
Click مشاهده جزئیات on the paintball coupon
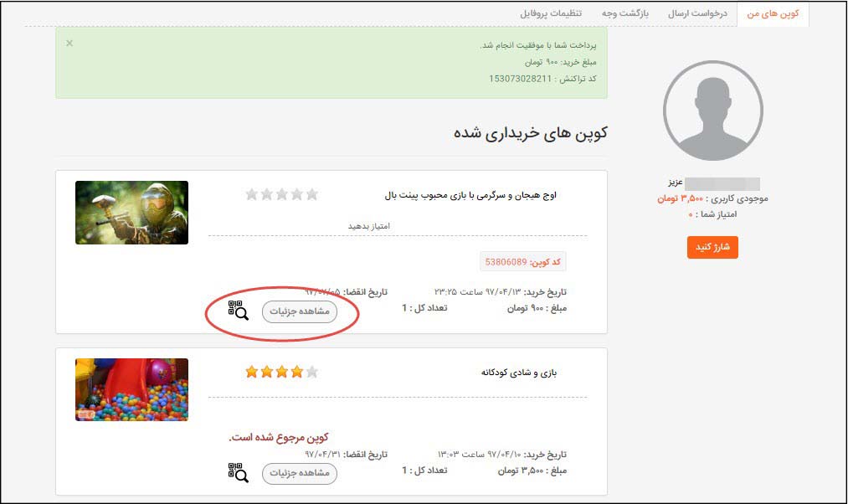(300, 311)
